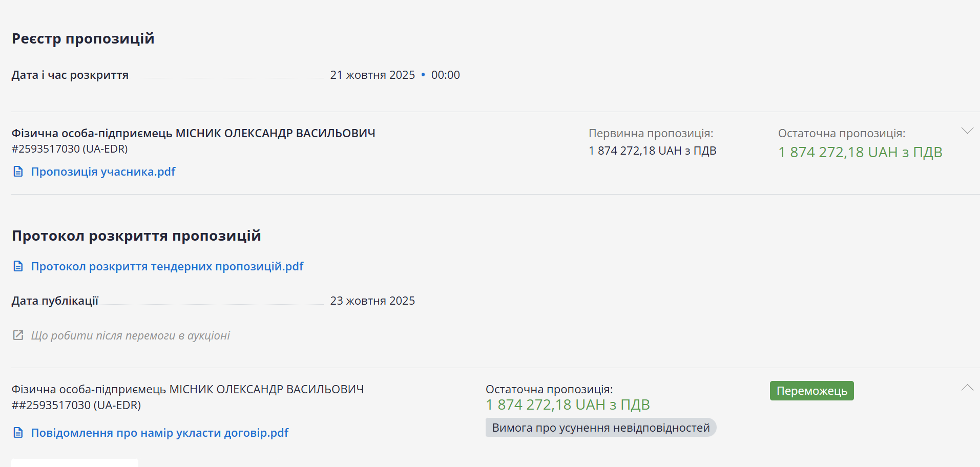Viewport: 980px width, 467px height.
Task: Open the Пропозиція учасника.pdf link
Action: coord(103,172)
